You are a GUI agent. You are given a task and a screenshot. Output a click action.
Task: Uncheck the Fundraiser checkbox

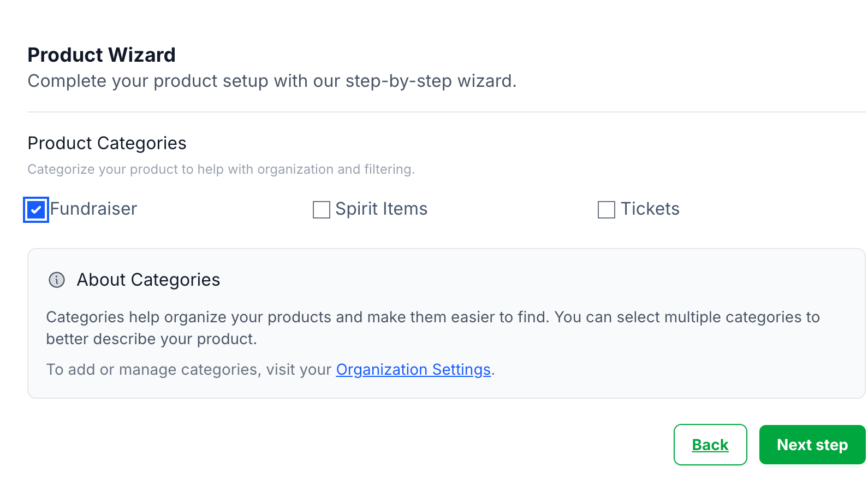[x=36, y=210]
